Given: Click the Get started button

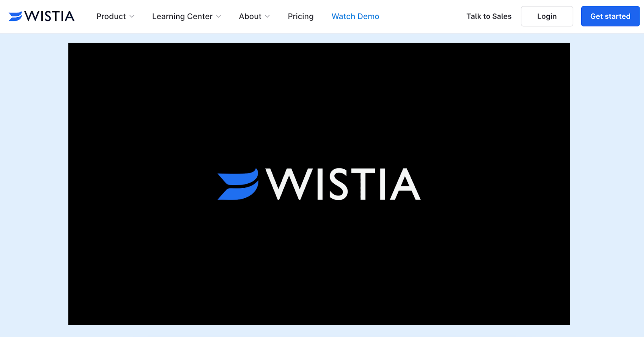Looking at the screenshot, I should point(610,16).
